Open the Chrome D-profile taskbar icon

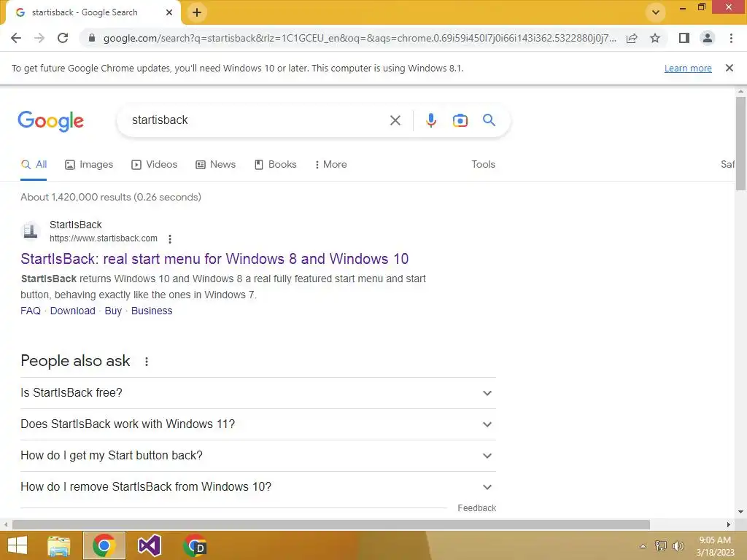(194, 545)
